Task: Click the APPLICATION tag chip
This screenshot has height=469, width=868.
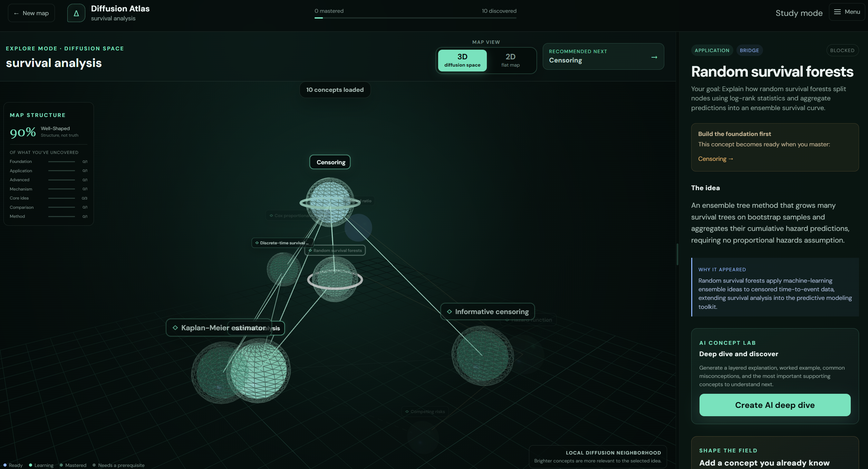Action: pos(712,50)
